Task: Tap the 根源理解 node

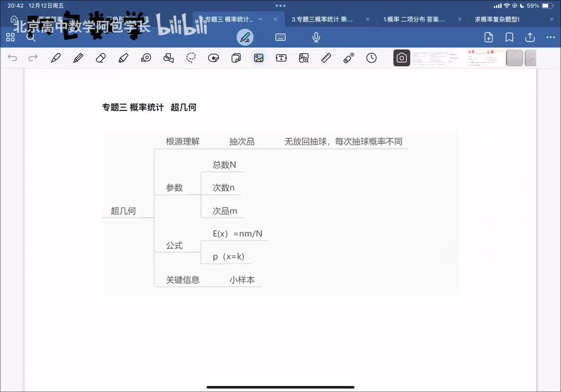Action: click(182, 142)
